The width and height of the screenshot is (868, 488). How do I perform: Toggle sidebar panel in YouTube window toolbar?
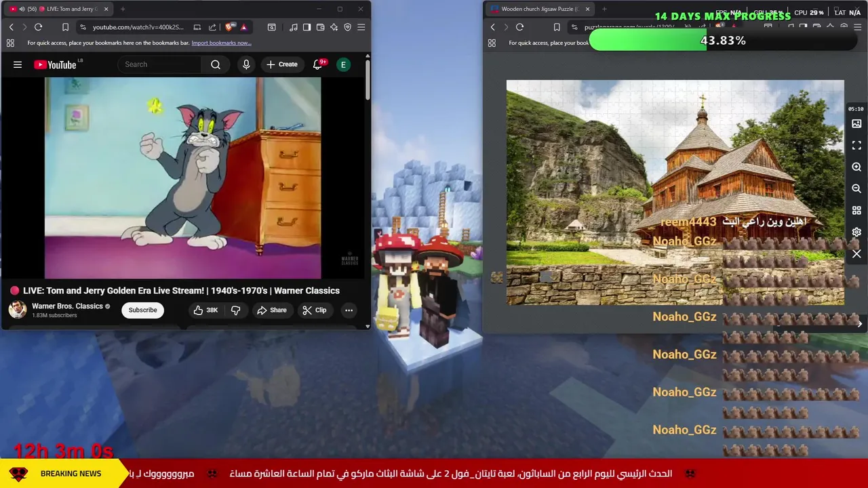(x=307, y=27)
